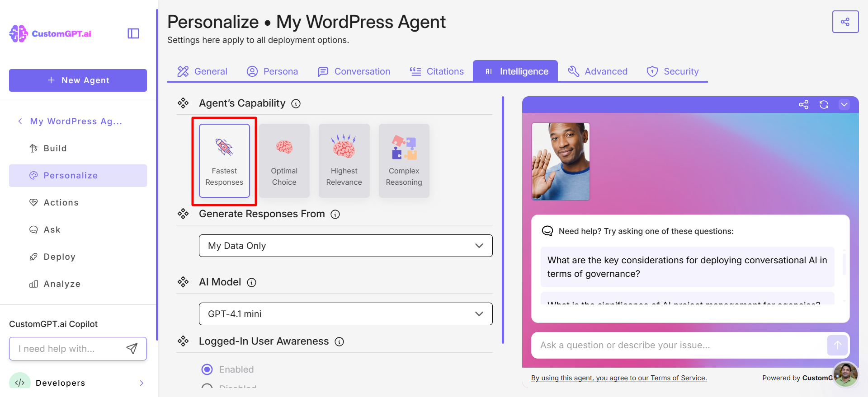Ask the governance considerations suggested question

(x=687, y=267)
